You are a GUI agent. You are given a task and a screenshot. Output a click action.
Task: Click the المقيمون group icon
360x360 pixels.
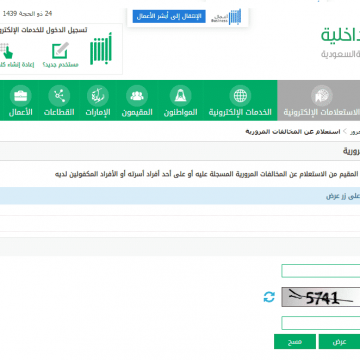pos(137,96)
